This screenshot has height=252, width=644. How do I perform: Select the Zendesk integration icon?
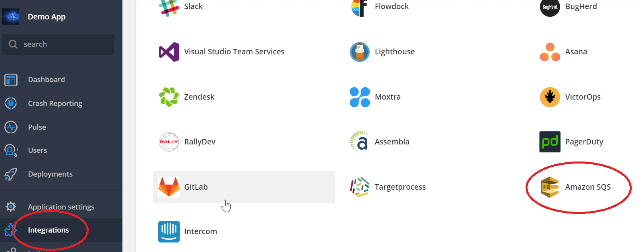click(169, 96)
